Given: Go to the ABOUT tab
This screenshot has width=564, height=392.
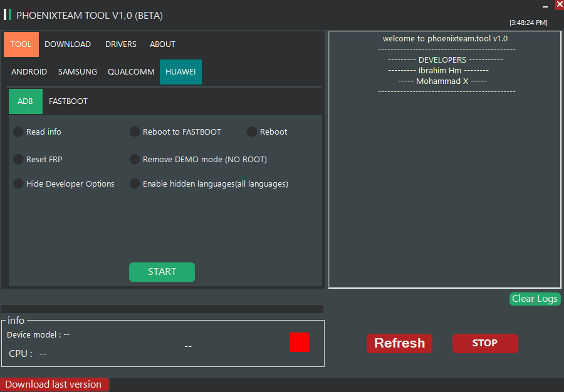Looking at the screenshot, I should (162, 44).
